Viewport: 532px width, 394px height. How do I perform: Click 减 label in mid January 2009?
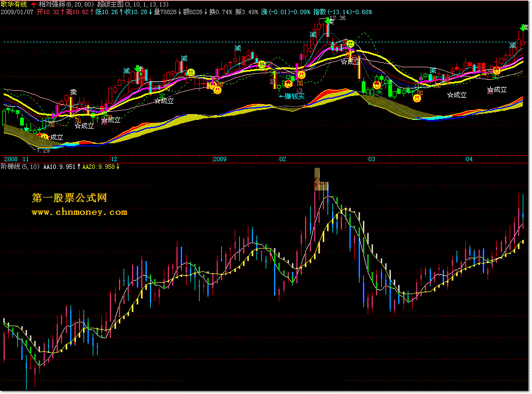pos(238,48)
